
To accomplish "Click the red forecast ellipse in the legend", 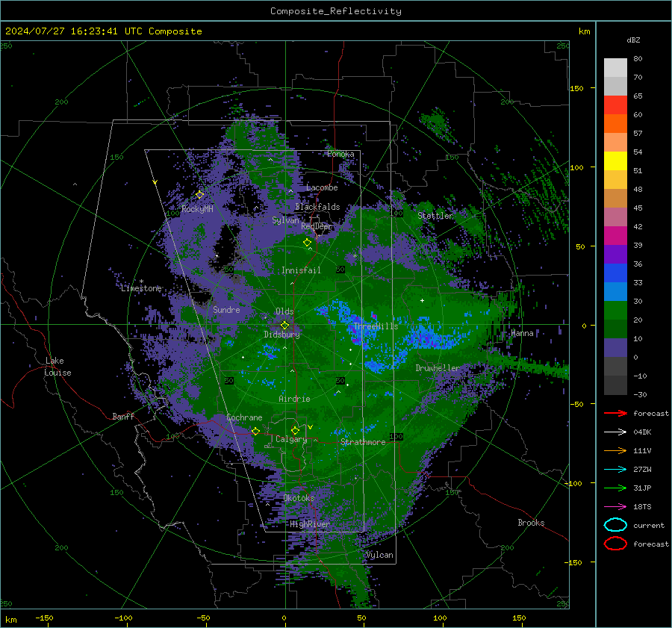I will [615, 544].
